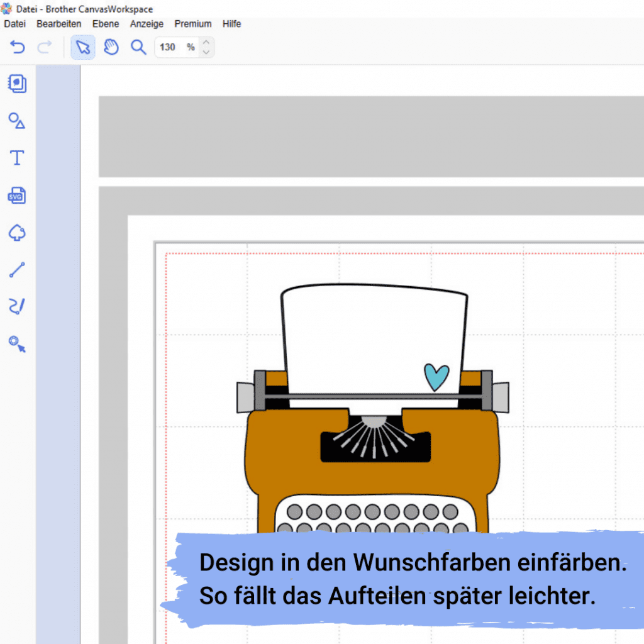Increase zoom with the up stepper arrow
Screen dimensions: 644x644
tap(206, 43)
